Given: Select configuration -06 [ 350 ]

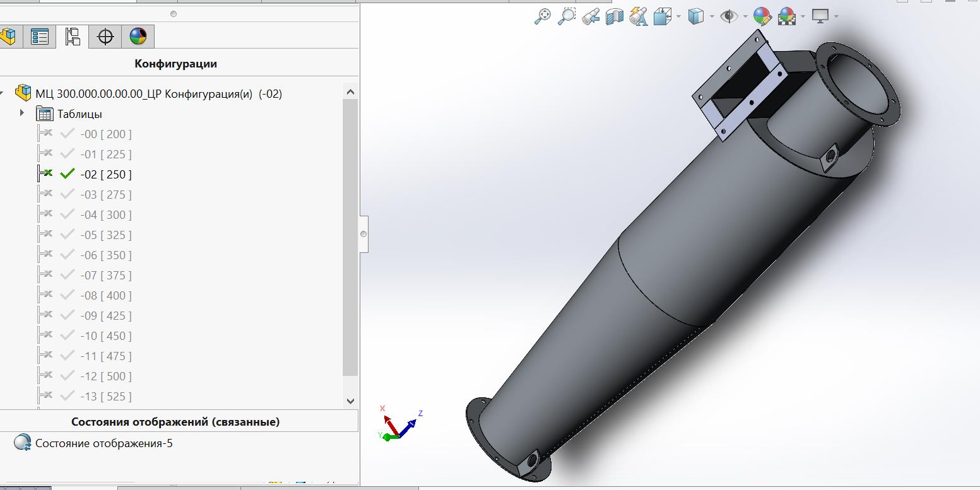Looking at the screenshot, I should click(x=106, y=255).
